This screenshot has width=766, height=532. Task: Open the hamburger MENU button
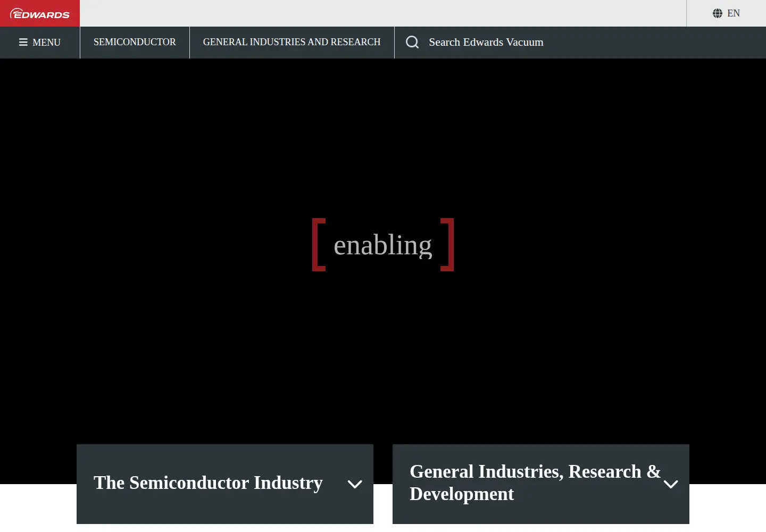click(40, 43)
